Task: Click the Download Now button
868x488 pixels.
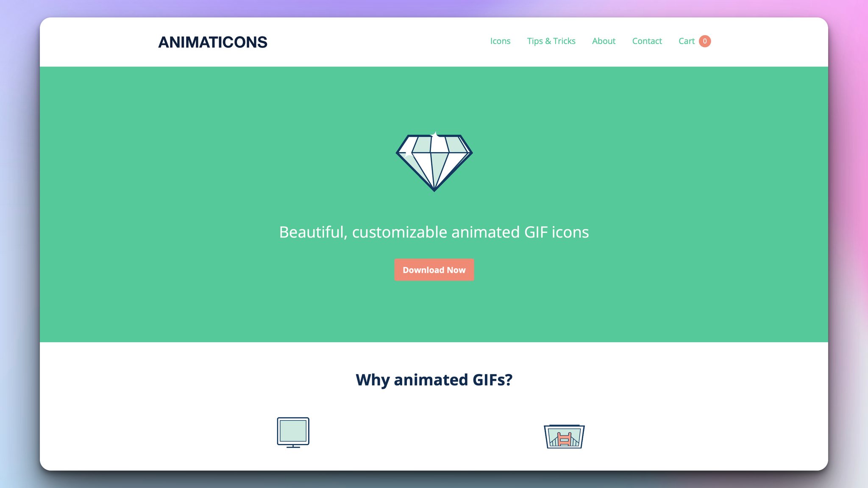Action: click(434, 270)
